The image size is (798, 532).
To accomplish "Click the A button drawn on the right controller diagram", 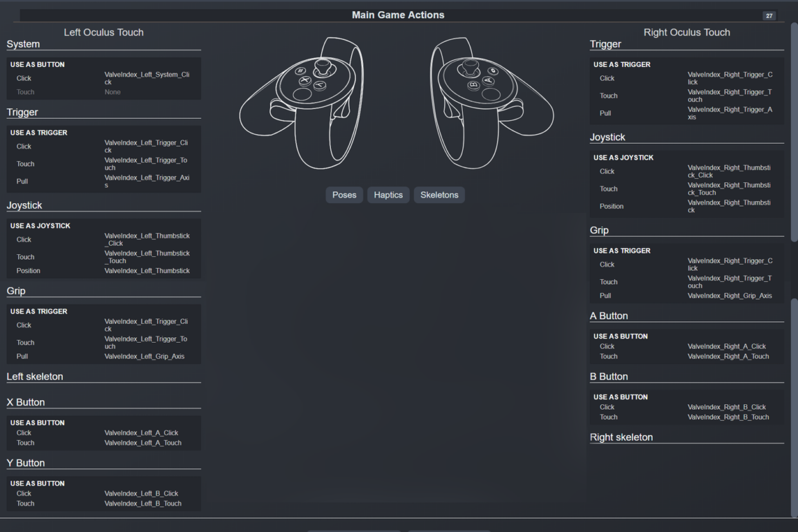I will 488,80.
